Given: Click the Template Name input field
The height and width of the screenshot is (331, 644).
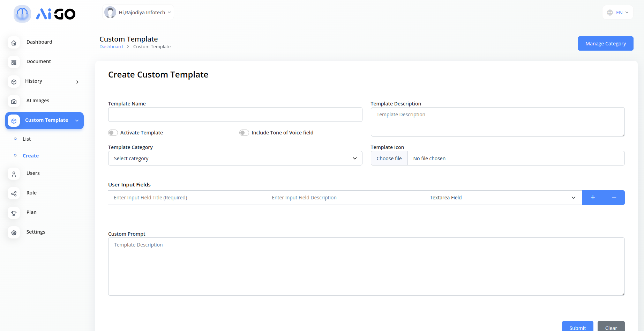Looking at the screenshot, I should (235, 115).
